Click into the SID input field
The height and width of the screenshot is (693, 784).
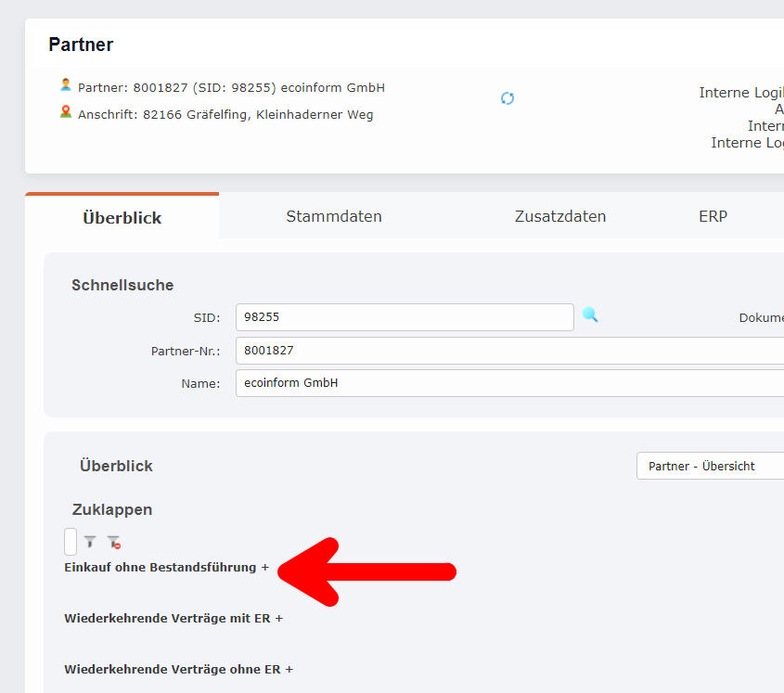coord(404,316)
